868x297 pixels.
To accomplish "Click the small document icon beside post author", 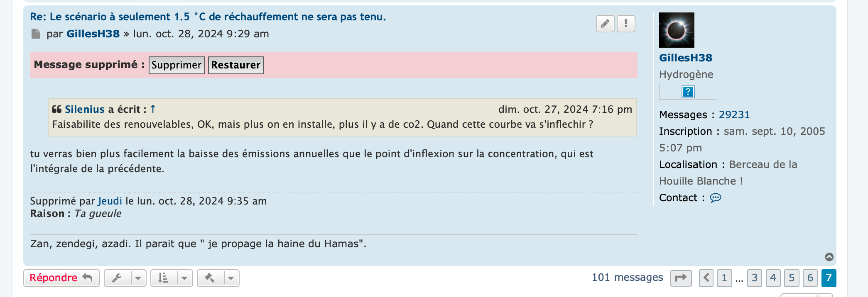I will (36, 34).
